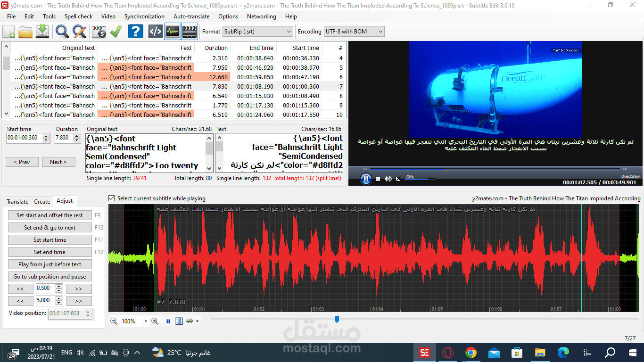The image size is (644, 362).
Task: Switch to the Translate tab
Action: (17, 201)
